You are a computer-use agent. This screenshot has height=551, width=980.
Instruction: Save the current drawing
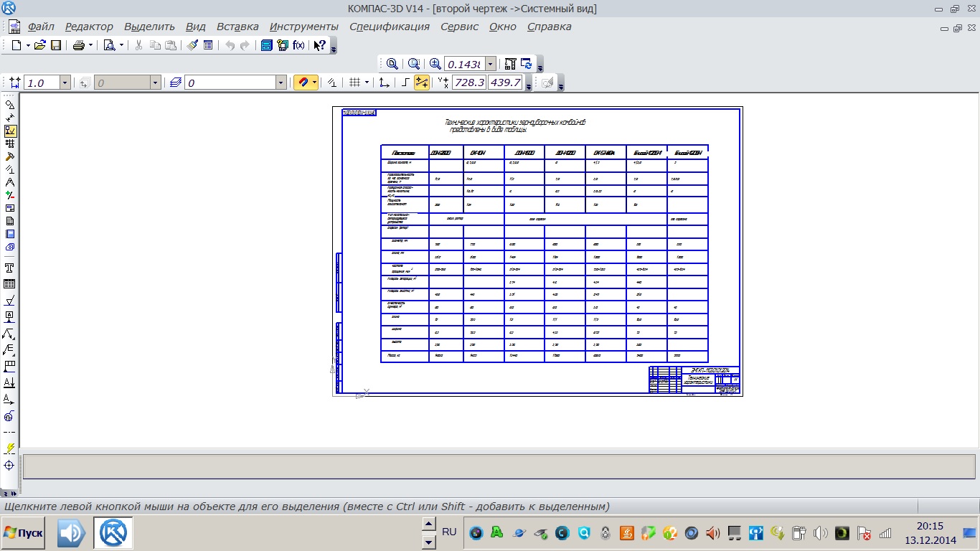coord(55,44)
